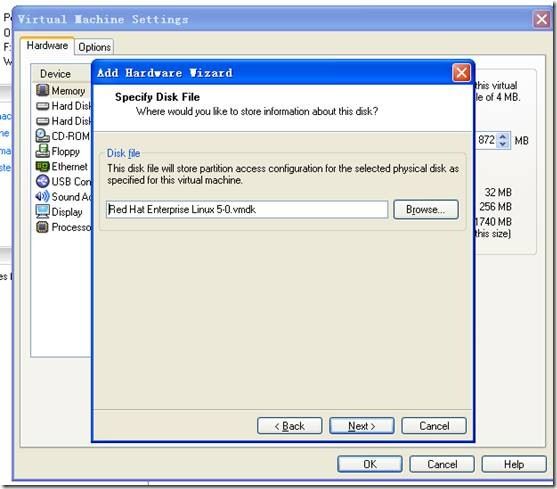The width and height of the screenshot is (557, 489).
Task: Select the Sound Adapter icon
Action: point(42,196)
